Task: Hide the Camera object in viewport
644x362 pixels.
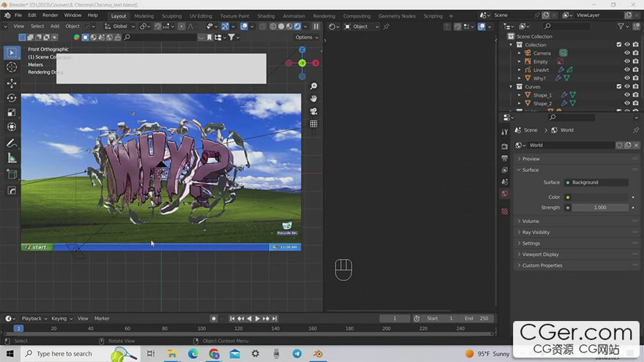Action: pos(627,53)
